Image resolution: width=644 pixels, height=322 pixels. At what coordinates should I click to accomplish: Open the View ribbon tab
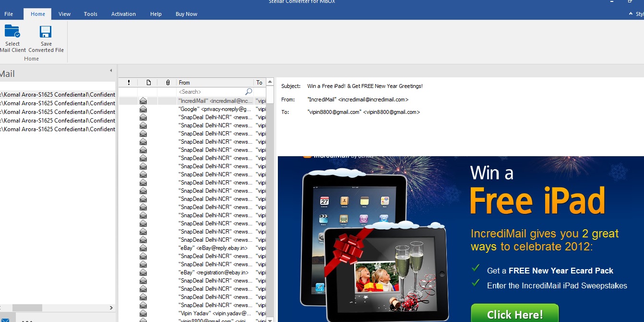click(x=65, y=14)
